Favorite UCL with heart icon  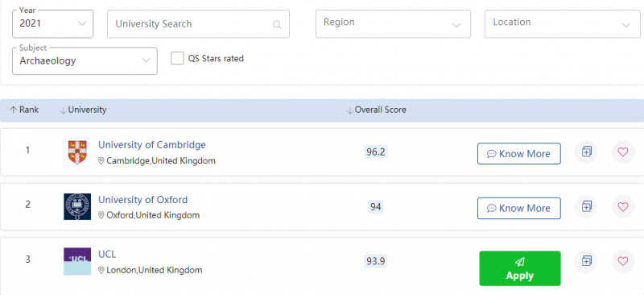623,261
